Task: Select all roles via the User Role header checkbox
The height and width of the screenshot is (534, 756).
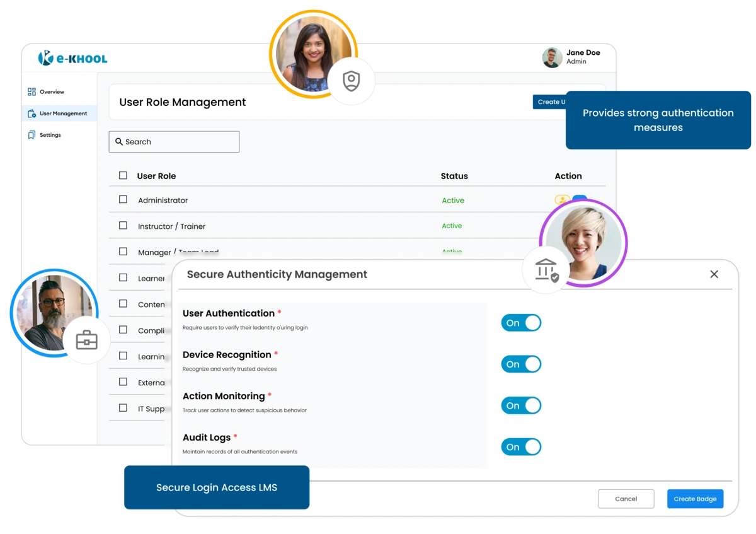Action: tap(123, 175)
